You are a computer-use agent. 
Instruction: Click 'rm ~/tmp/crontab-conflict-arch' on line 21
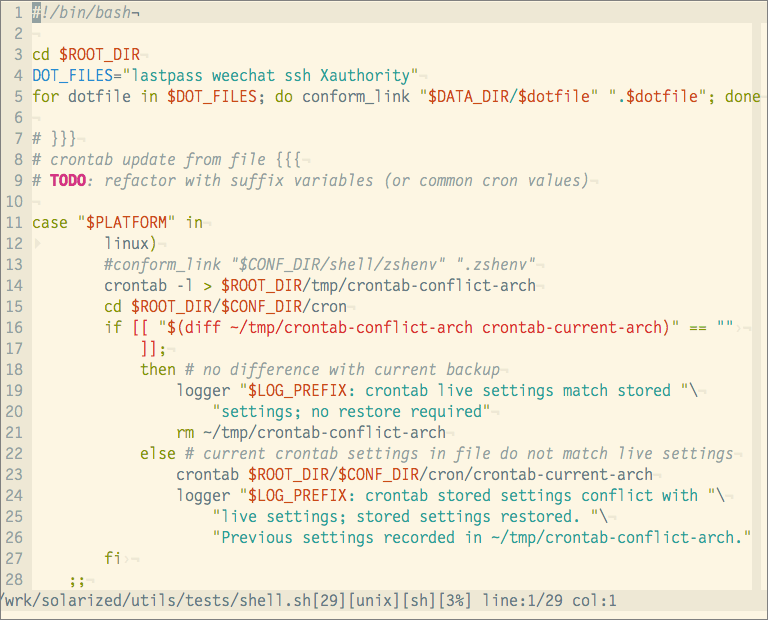point(310,432)
